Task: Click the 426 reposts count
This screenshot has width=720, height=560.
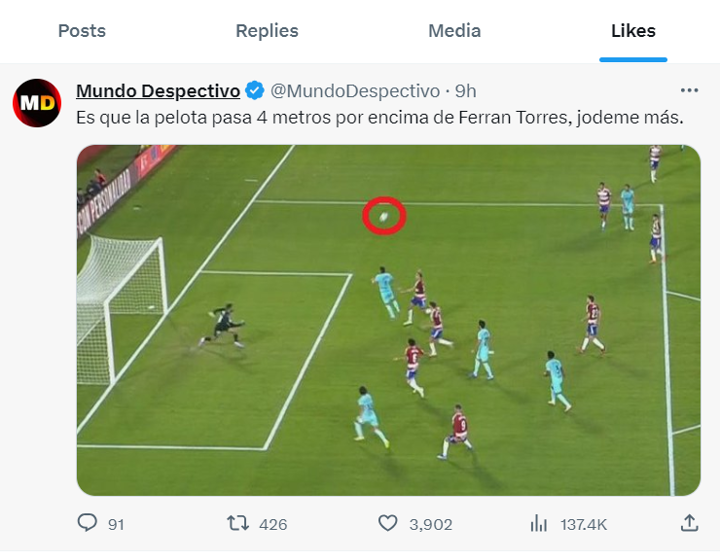Action: [x=273, y=524]
